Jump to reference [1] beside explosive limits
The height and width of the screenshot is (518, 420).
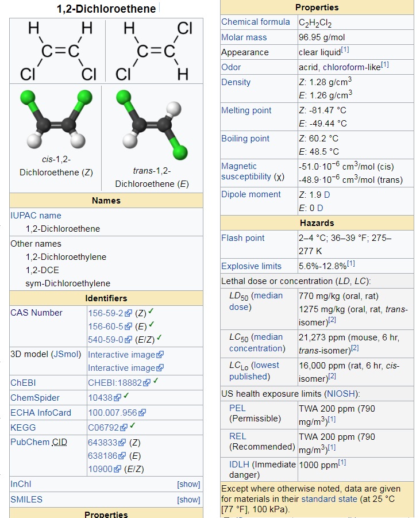tap(351, 263)
